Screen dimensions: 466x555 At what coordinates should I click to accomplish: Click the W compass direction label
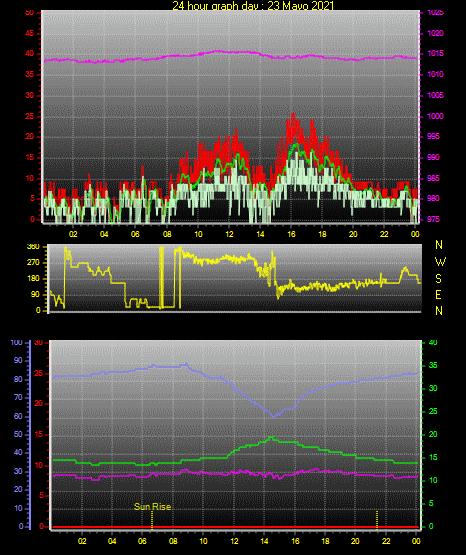click(x=440, y=262)
